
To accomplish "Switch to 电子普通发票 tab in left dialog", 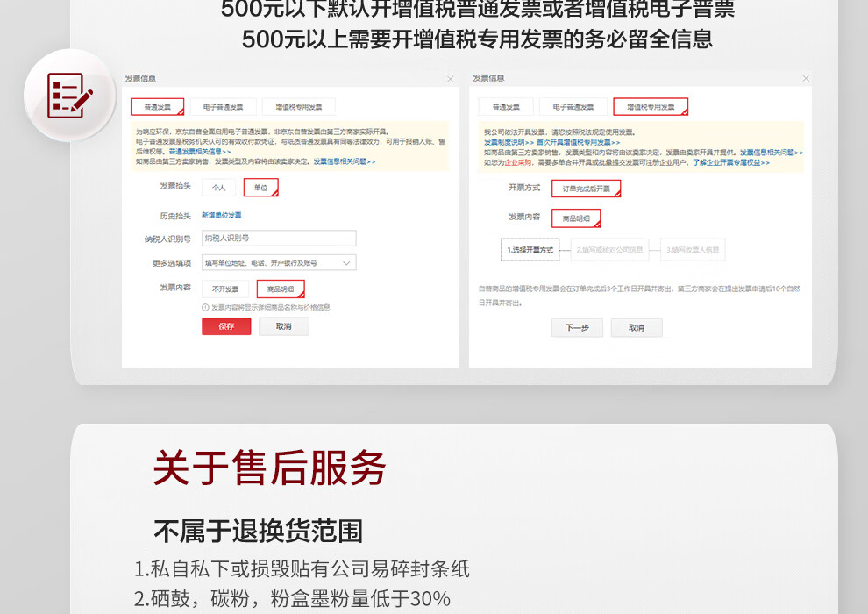I will [x=223, y=107].
